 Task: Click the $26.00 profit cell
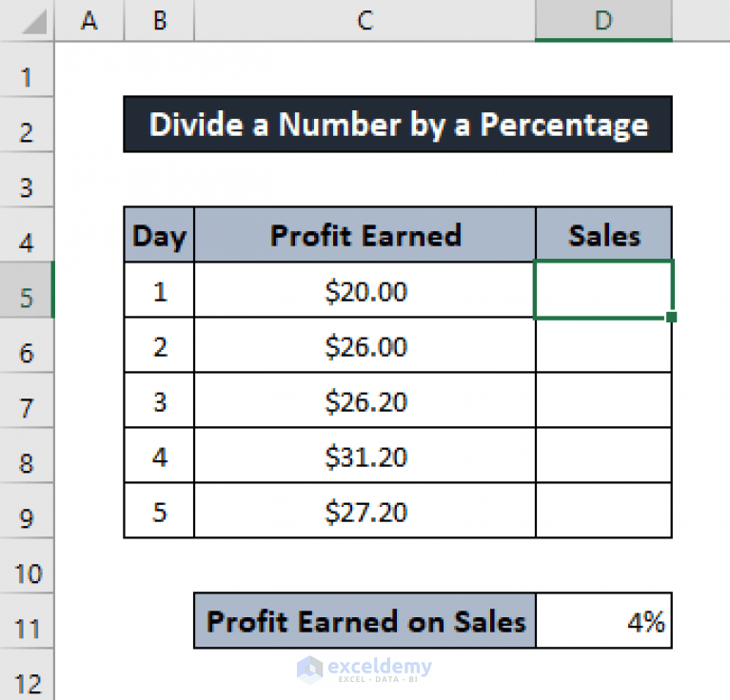coord(365,344)
